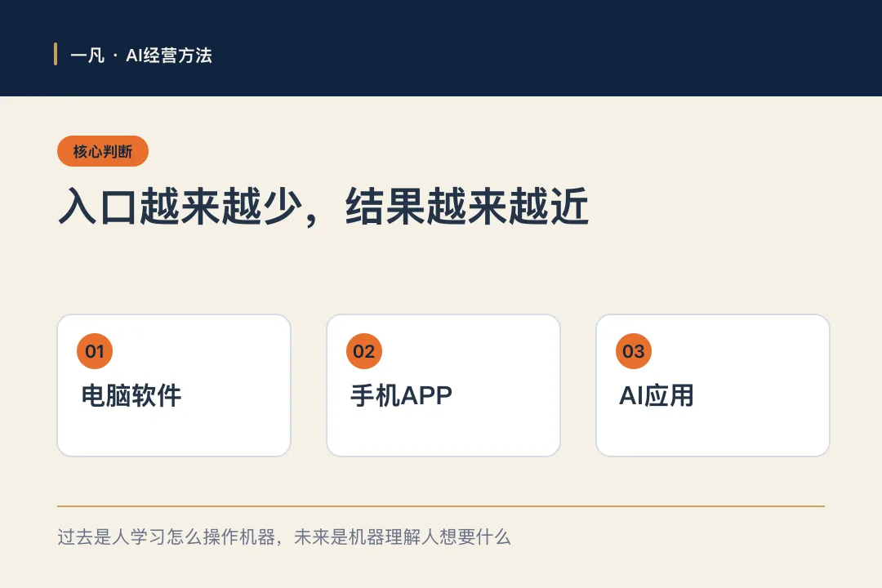
Task: Click the 手机APP card title
Action: 401,395
